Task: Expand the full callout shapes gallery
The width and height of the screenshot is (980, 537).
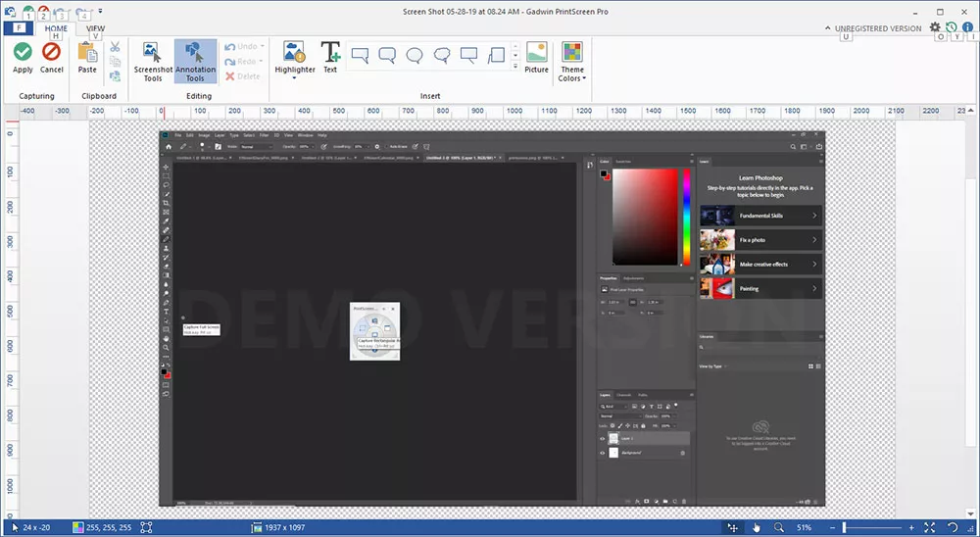Action: click(x=515, y=65)
